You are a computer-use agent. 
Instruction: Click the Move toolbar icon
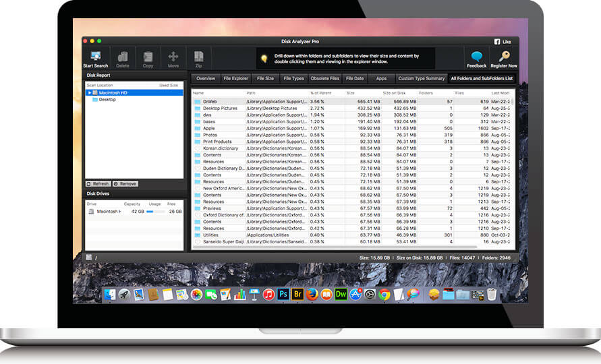(x=173, y=57)
